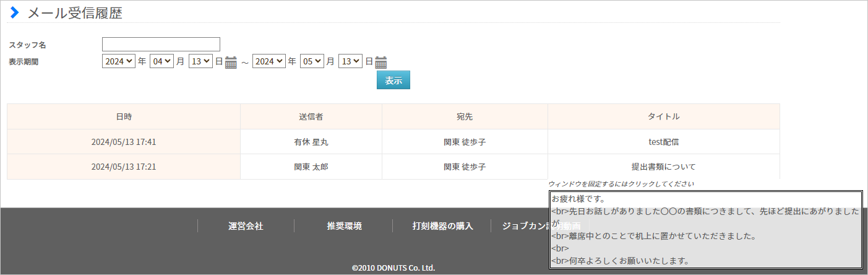Open the end date calendar picker icon
The width and height of the screenshot is (868, 275).
click(381, 62)
